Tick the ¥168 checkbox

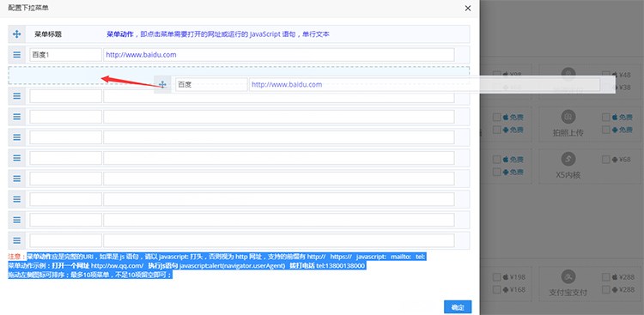pyautogui.click(x=496, y=290)
